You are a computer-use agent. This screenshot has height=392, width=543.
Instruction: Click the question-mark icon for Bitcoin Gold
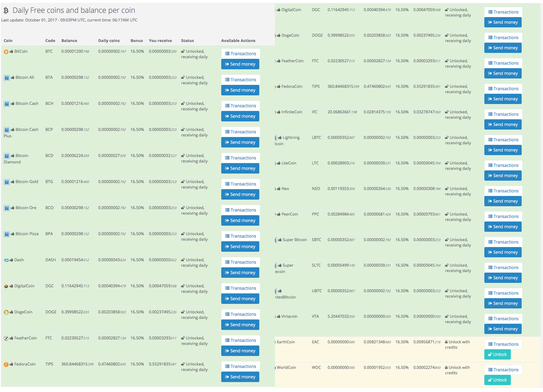[x=7, y=182]
